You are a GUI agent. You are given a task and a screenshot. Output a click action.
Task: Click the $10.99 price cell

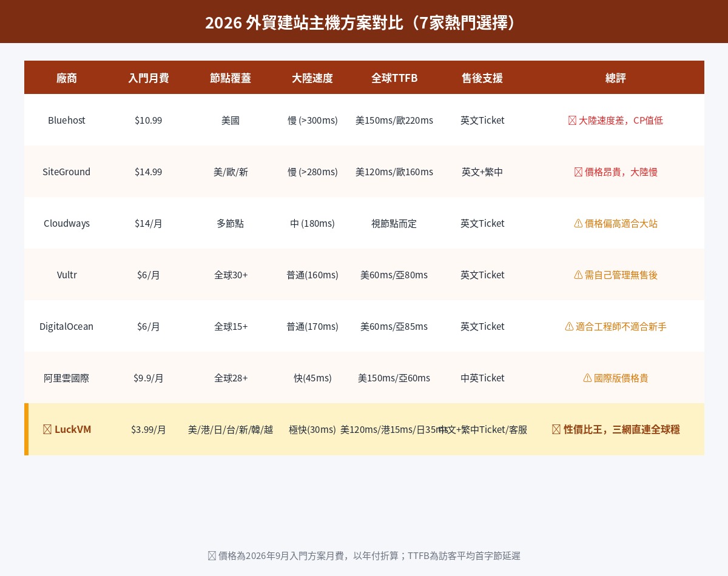149,120
